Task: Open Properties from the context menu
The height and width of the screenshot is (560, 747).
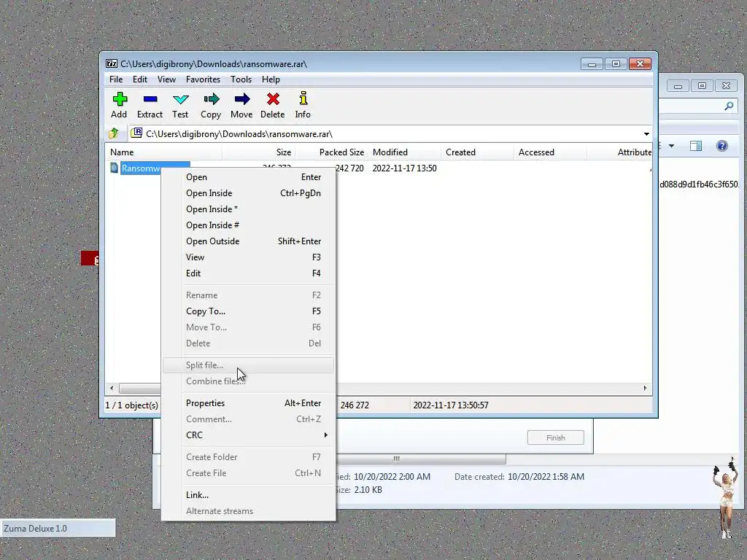Action: coord(248,403)
